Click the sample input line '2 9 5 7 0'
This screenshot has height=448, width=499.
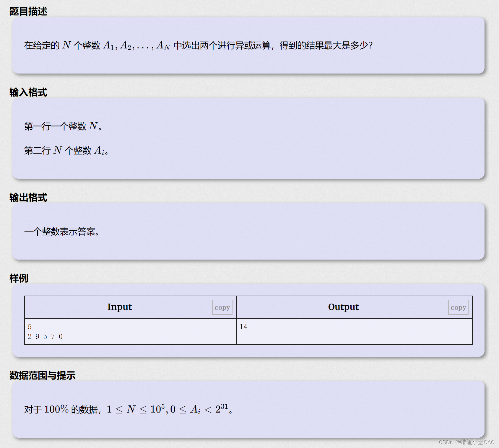pos(45,337)
